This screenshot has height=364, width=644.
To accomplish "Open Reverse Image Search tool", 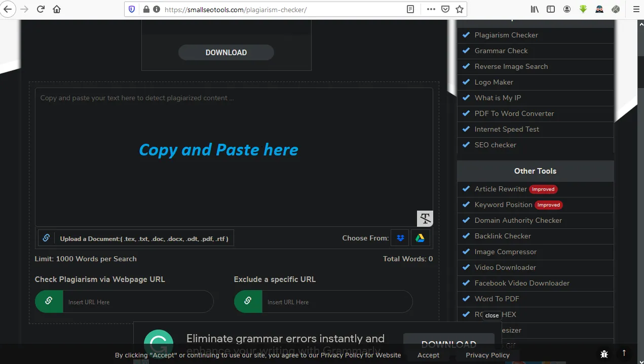I will tap(511, 66).
